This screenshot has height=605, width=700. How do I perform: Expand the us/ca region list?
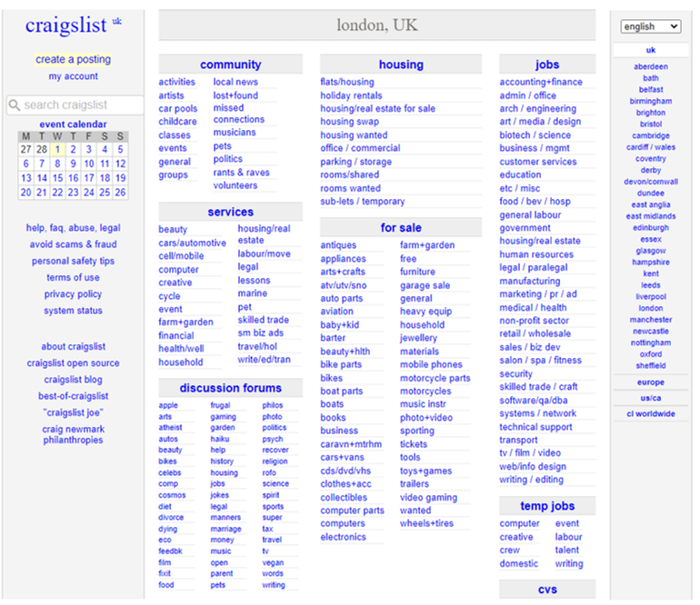(650, 398)
